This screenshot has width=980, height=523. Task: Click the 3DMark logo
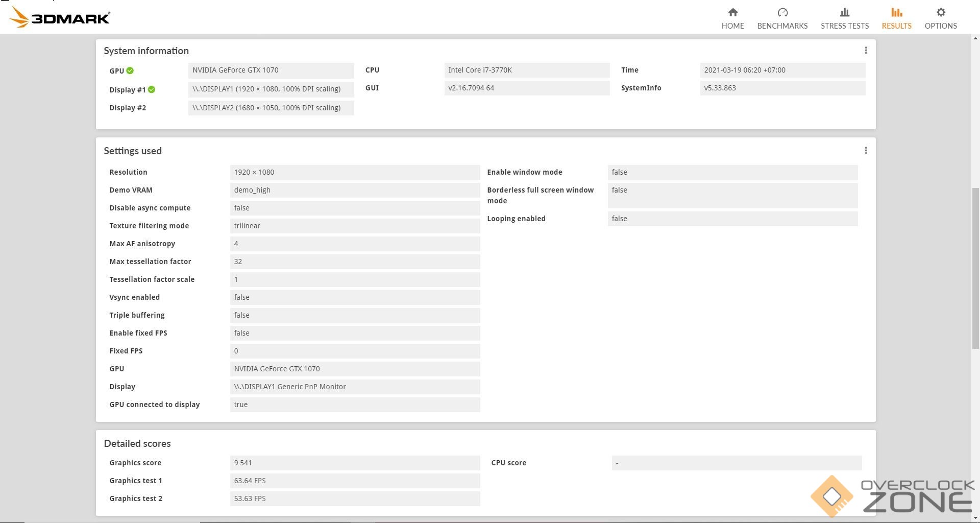click(60, 18)
